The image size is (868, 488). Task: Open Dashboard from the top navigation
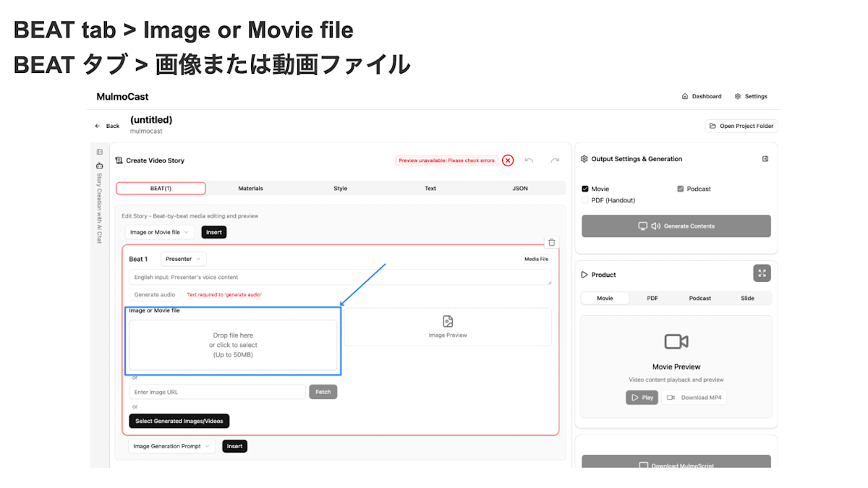click(701, 95)
